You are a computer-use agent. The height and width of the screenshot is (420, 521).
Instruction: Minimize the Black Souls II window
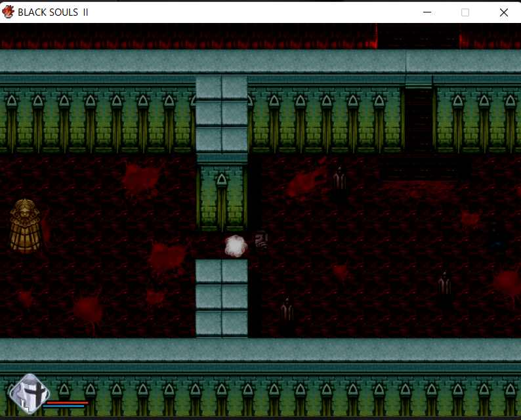(427, 12)
